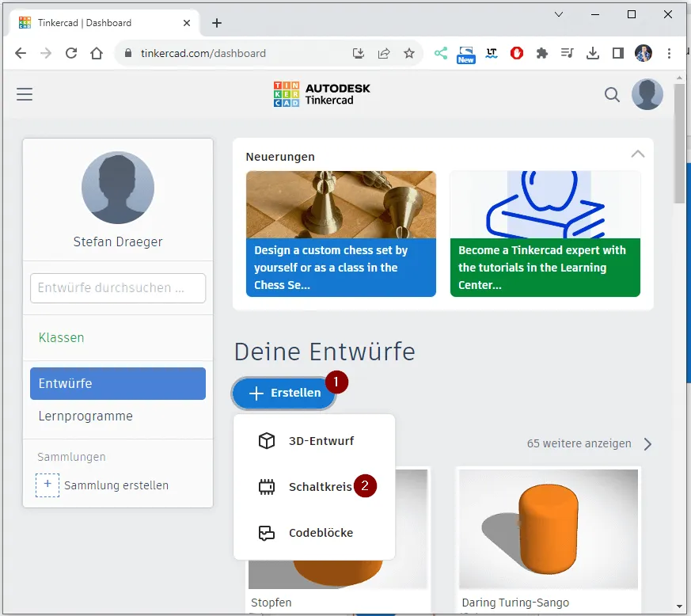Expand 65 weitere anzeigen arrow

pyautogui.click(x=647, y=444)
